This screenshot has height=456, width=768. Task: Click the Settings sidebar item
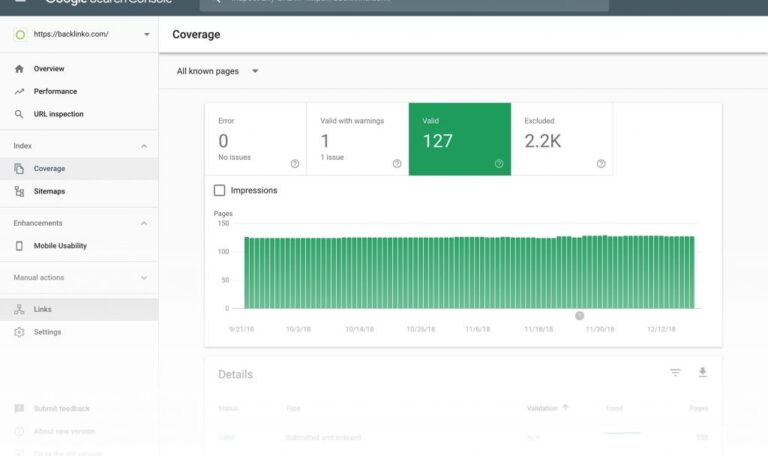pyautogui.click(x=79, y=332)
